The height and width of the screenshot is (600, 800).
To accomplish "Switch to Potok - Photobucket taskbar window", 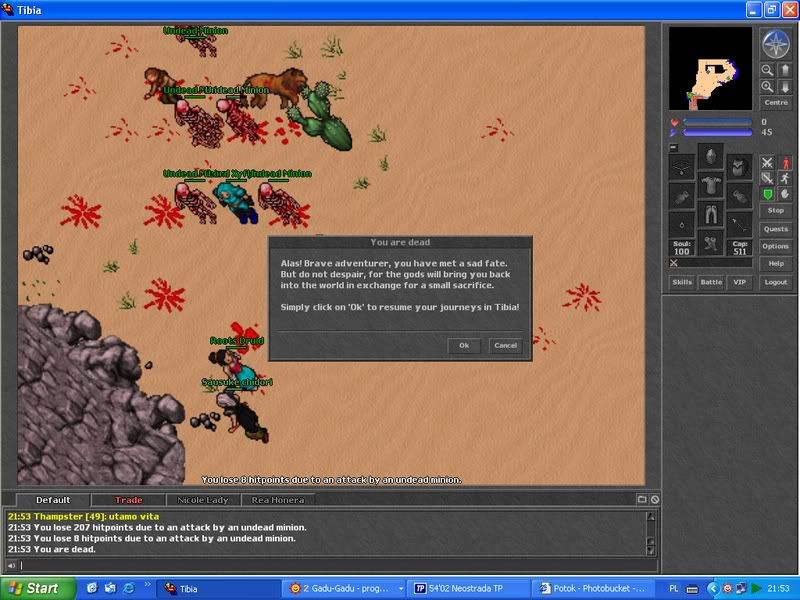I will [592, 588].
